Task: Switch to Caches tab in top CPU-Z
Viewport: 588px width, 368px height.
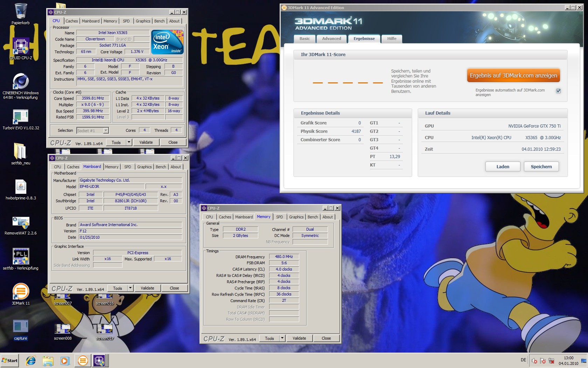Action: [x=72, y=21]
